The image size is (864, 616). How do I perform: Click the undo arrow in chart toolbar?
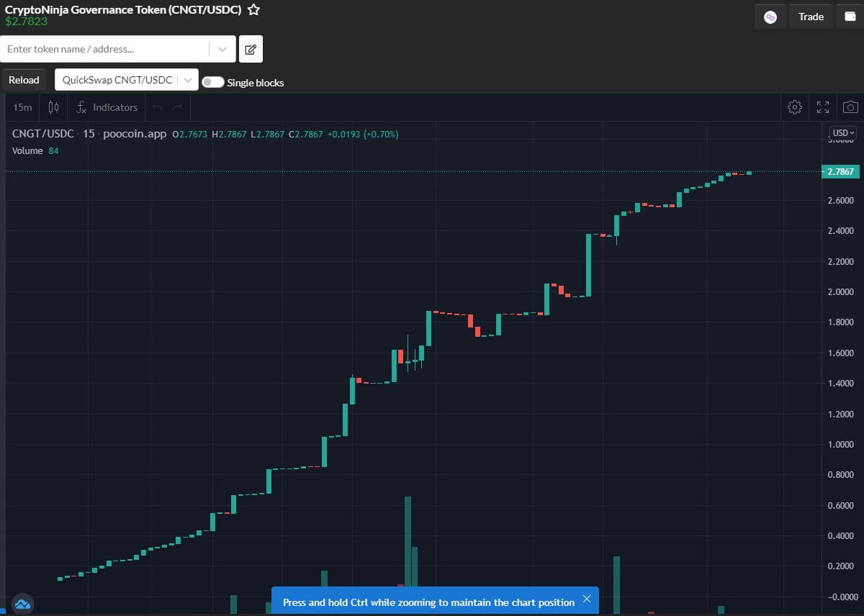pyautogui.click(x=158, y=107)
